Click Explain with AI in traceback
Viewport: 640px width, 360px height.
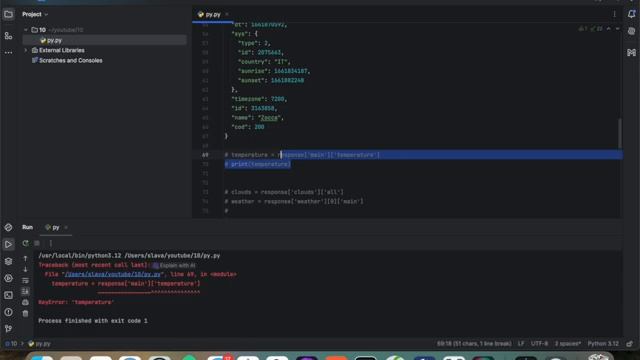click(174, 265)
